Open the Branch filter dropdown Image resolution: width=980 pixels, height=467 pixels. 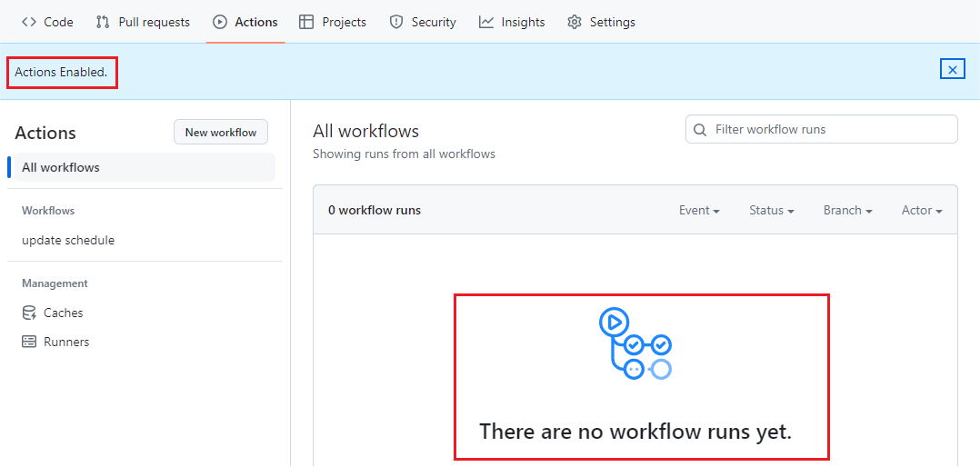847,210
